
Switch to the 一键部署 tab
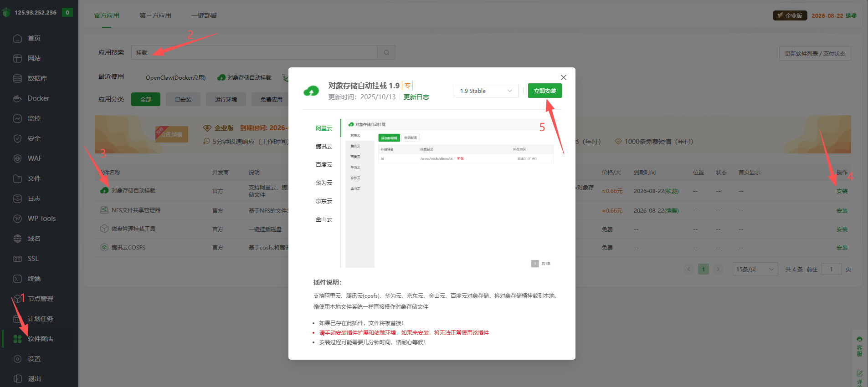point(204,15)
